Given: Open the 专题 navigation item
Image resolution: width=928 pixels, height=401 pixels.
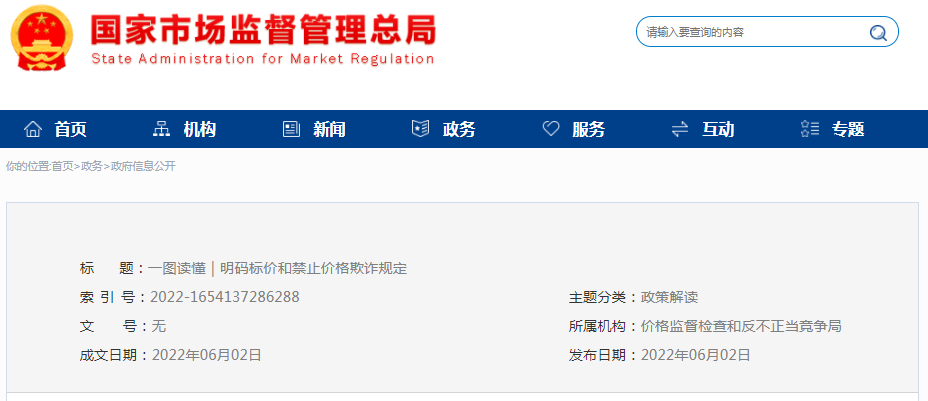Looking at the screenshot, I should (x=848, y=129).
